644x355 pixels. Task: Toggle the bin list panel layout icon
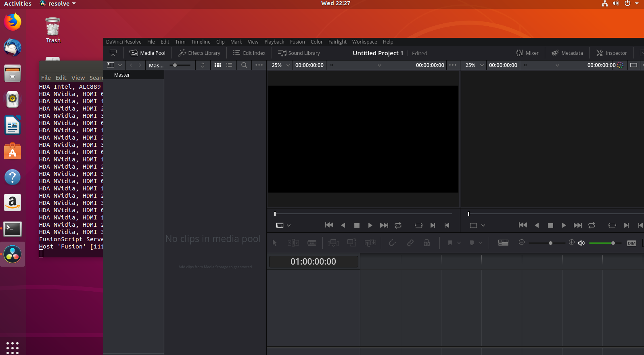pyautogui.click(x=110, y=65)
